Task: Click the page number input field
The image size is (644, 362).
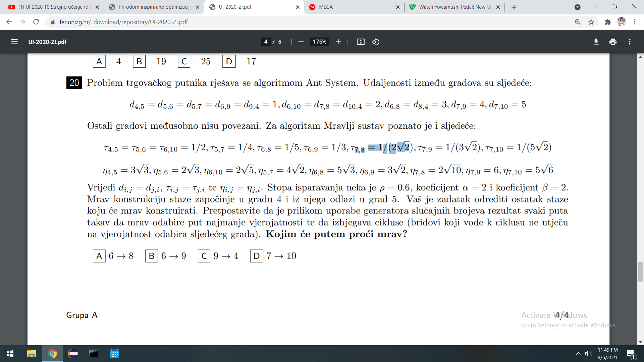Action: (266, 42)
